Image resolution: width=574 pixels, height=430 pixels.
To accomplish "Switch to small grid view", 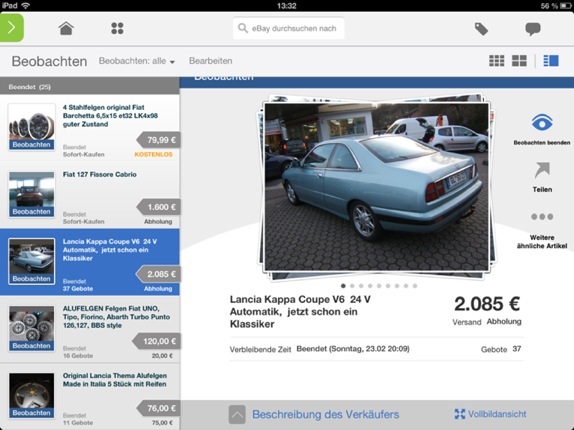I will pyautogui.click(x=496, y=61).
